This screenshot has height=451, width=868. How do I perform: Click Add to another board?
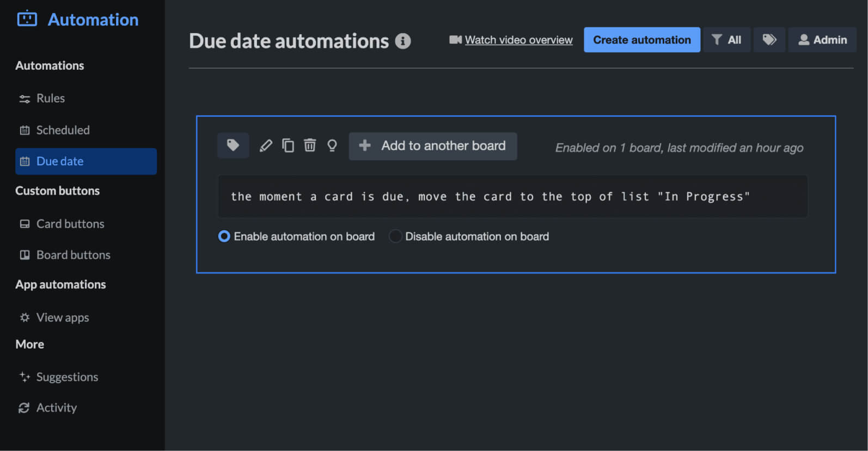click(x=433, y=146)
